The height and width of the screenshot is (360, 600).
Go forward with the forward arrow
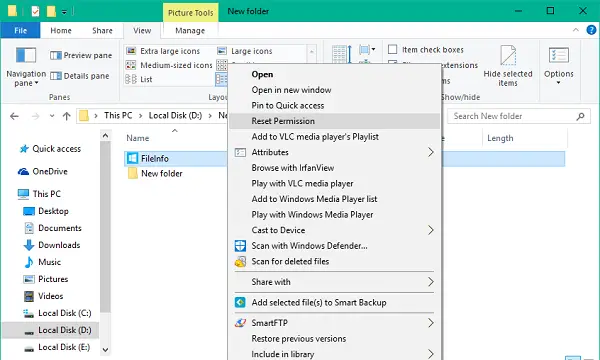pyautogui.click(x=35, y=116)
